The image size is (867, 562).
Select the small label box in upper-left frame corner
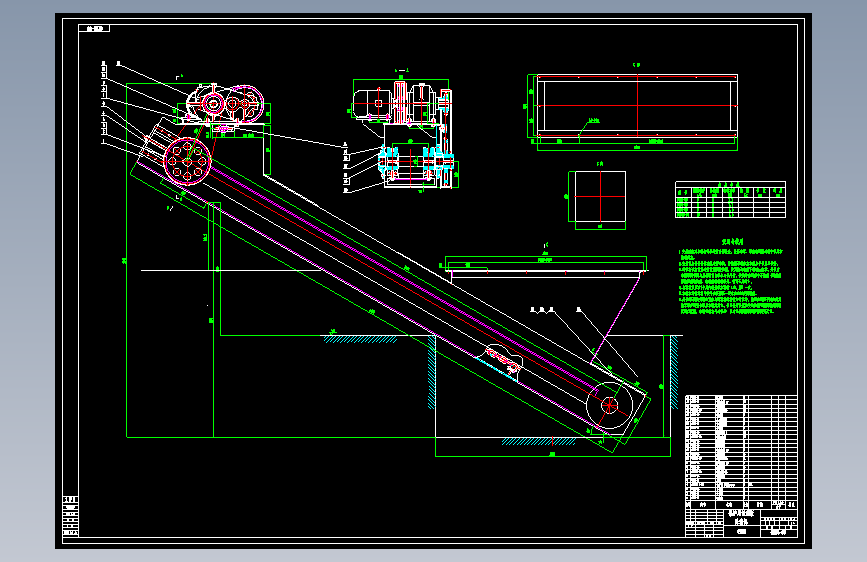[95, 28]
